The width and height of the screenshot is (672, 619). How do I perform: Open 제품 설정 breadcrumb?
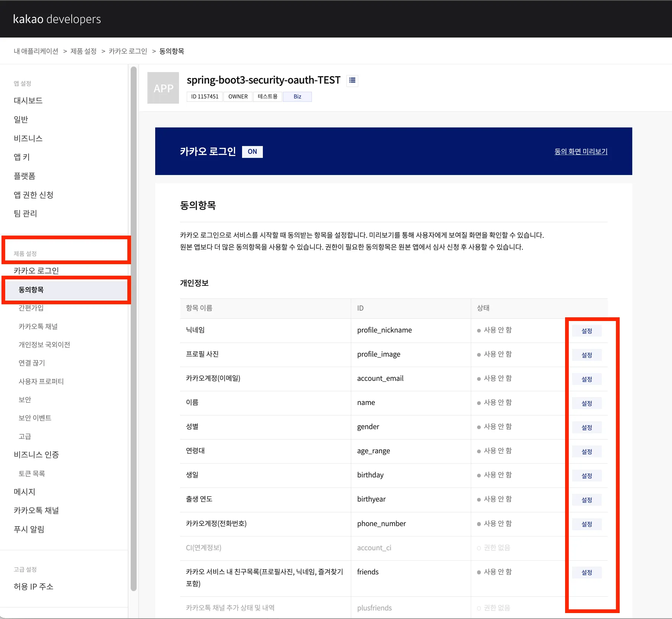(x=84, y=51)
